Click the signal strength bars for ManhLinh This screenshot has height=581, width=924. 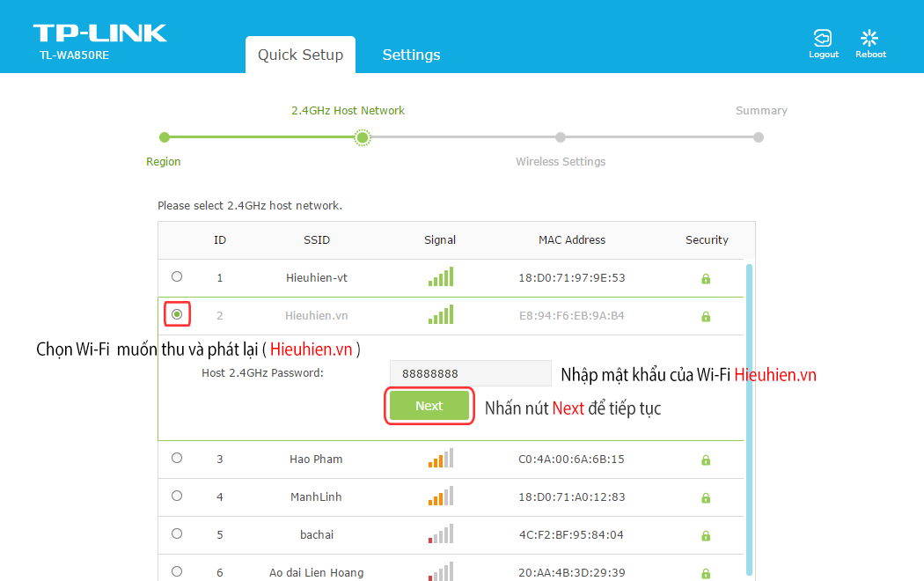point(440,496)
